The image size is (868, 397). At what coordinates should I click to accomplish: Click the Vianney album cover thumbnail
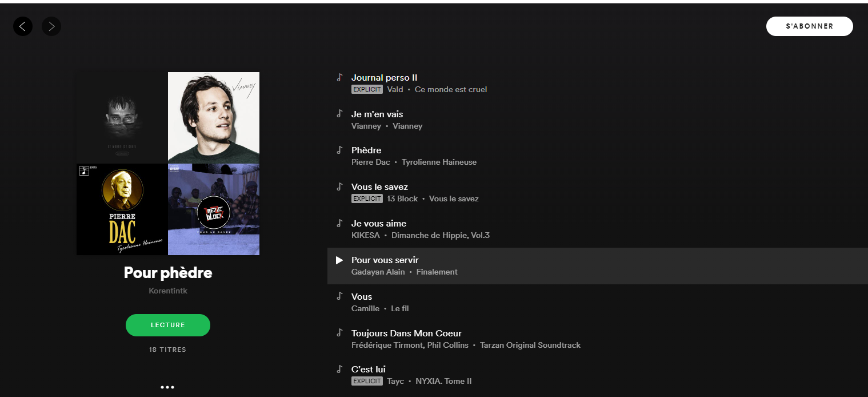pos(214,117)
